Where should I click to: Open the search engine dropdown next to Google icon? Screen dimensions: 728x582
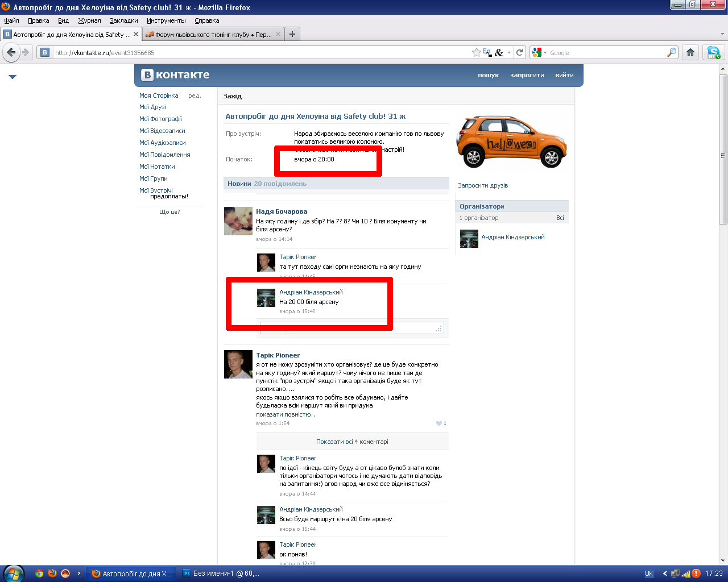coord(544,53)
